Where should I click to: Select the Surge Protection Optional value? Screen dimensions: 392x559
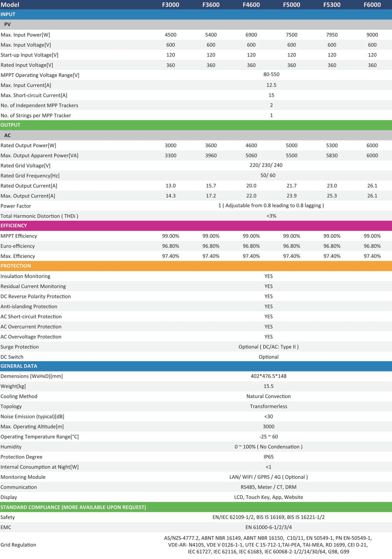(269, 347)
